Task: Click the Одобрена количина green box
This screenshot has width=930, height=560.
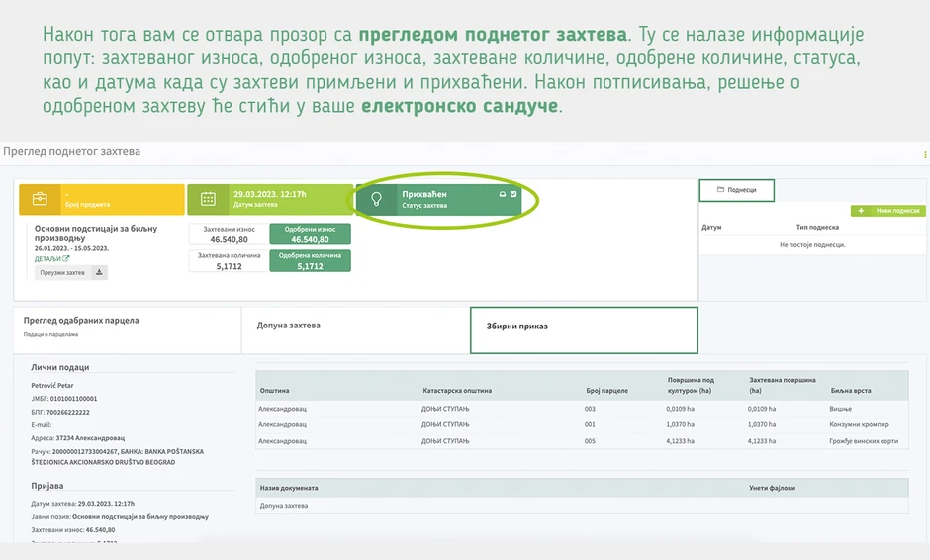Action: (311, 260)
